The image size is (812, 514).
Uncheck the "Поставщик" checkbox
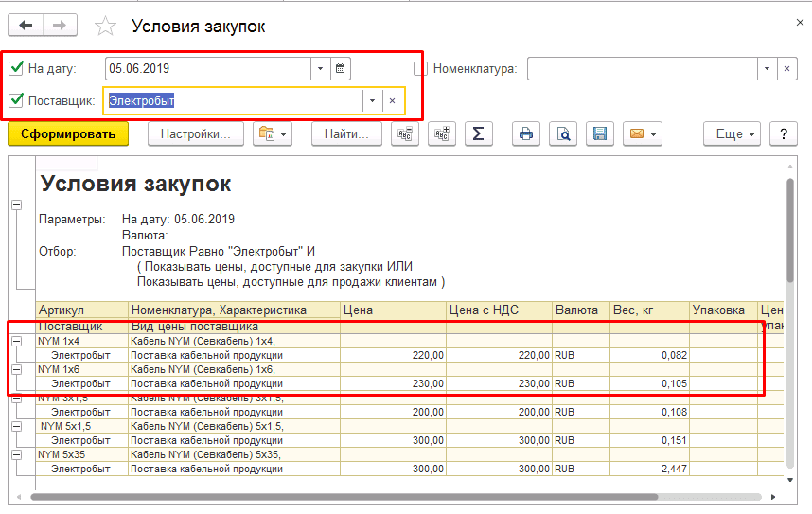click(x=16, y=100)
